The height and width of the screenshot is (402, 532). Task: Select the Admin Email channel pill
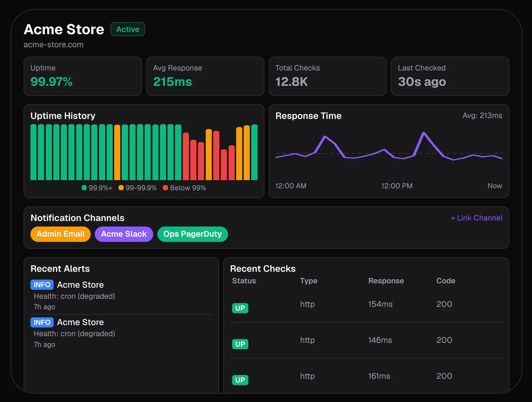[x=61, y=234]
